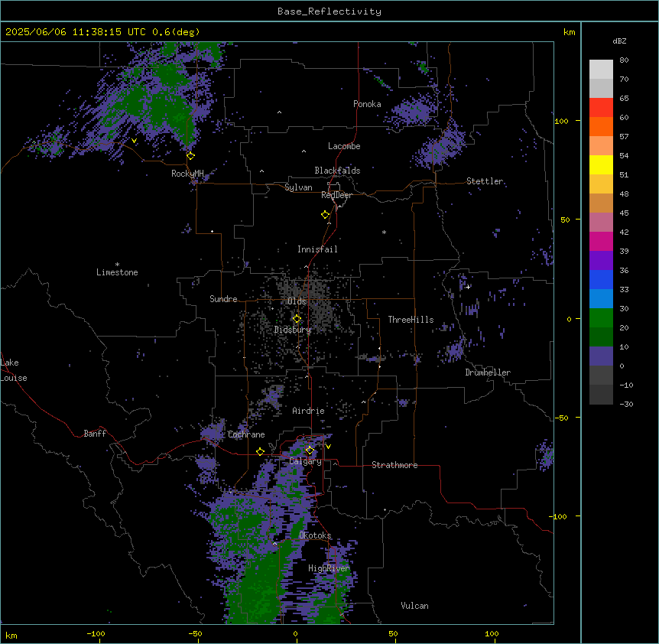Screen dimensions: 659x644
Task: Click the Calgary city label
Action: point(305,461)
